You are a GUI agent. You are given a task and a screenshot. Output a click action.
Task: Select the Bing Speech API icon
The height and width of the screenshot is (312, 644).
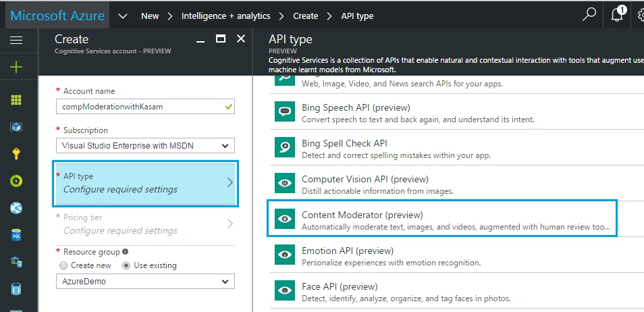pos(285,111)
